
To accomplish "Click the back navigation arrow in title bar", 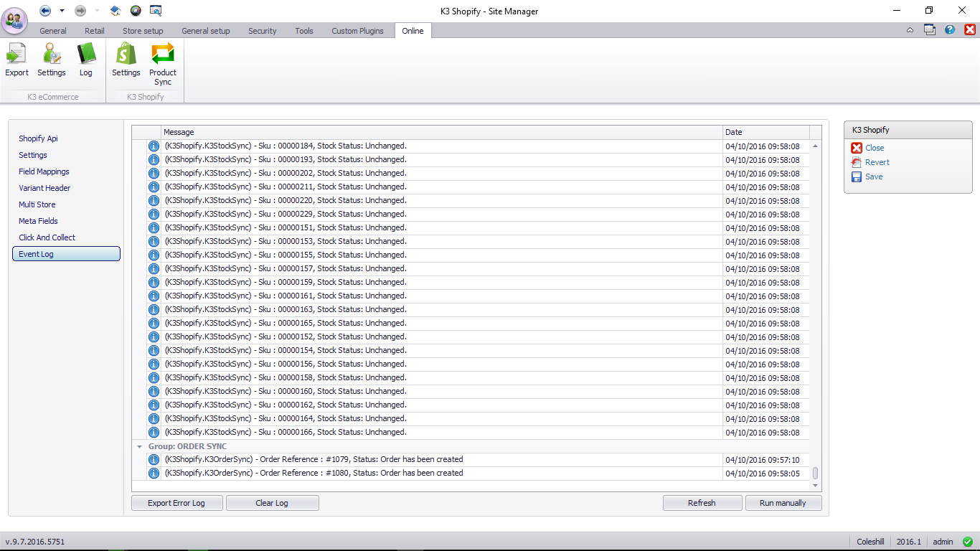I will (x=45, y=11).
